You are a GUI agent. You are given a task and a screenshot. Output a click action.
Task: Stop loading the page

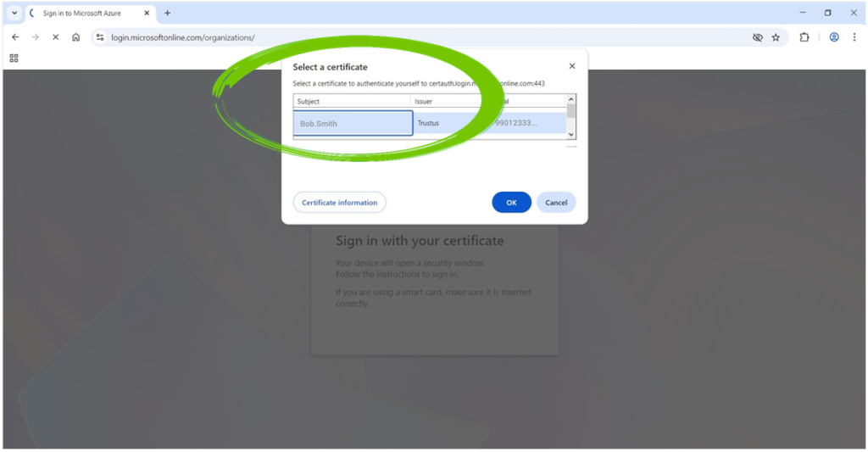(56, 37)
